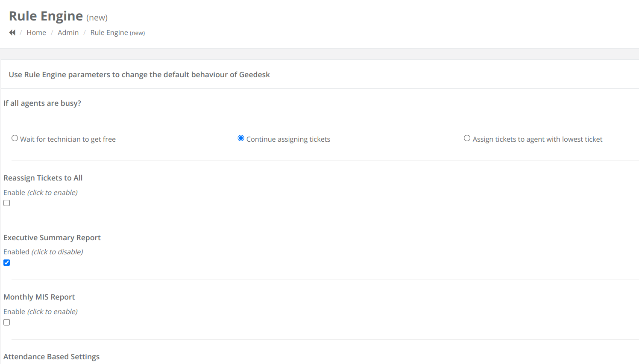Choose Assign tickets to agent with lowest ticket
This screenshot has width=639, height=364.
(x=467, y=138)
